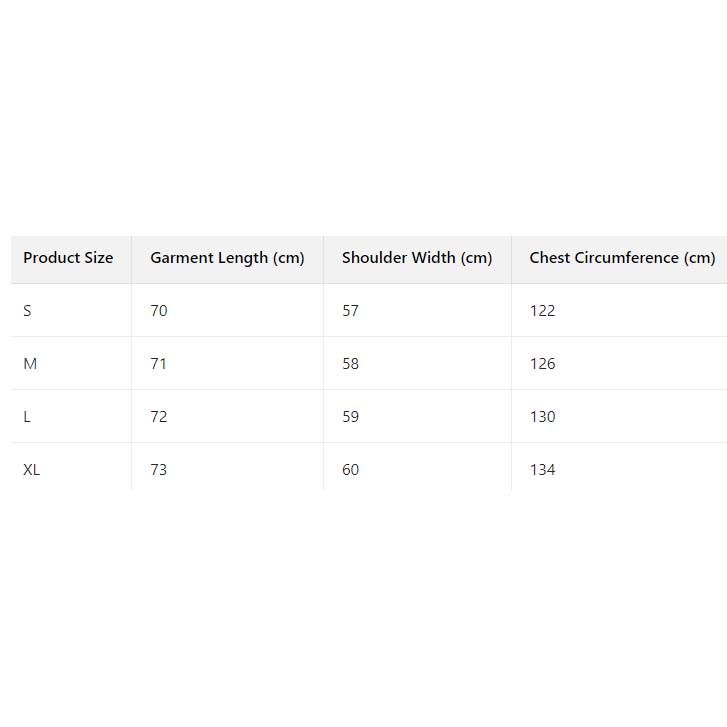Click the Product Size column header

pos(68,258)
